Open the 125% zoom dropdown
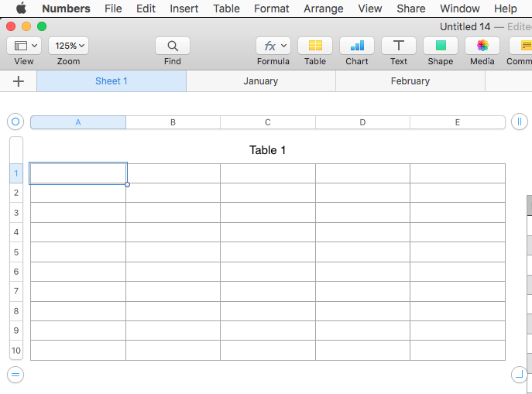This screenshot has width=532, height=394. point(69,46)
